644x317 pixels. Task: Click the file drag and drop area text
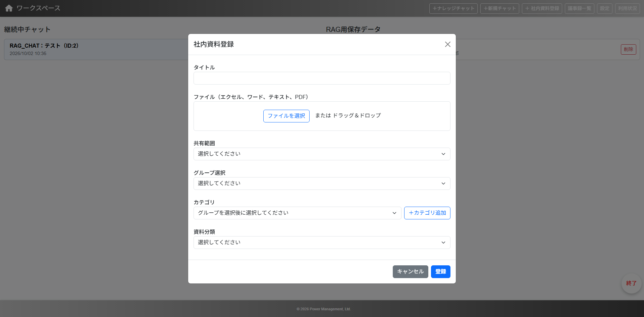click(x=348, y=116)
